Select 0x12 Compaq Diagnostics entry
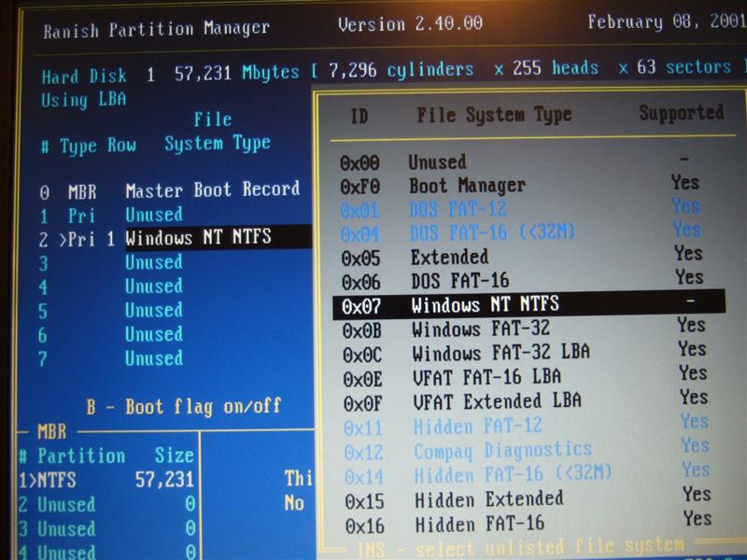Image resolution: width=747 pixels, height=560 pixels. pos(527,450)
